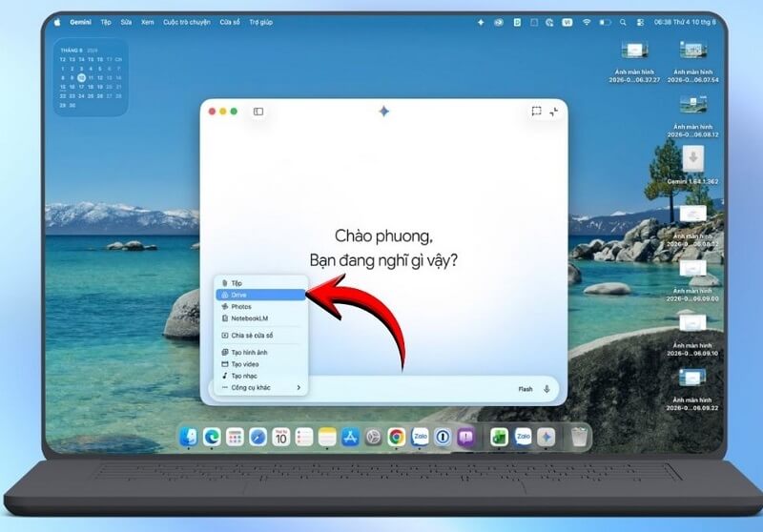Image resolution: width=763 pixels, height=532 pixels.
Task: Open Control Center from the menu bar
Action: 640,22
